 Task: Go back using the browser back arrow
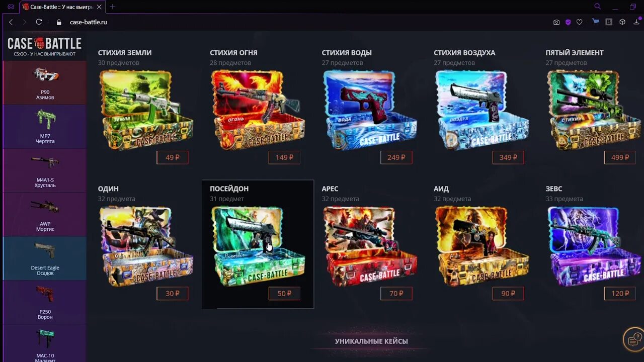click(x=11, y=22)
